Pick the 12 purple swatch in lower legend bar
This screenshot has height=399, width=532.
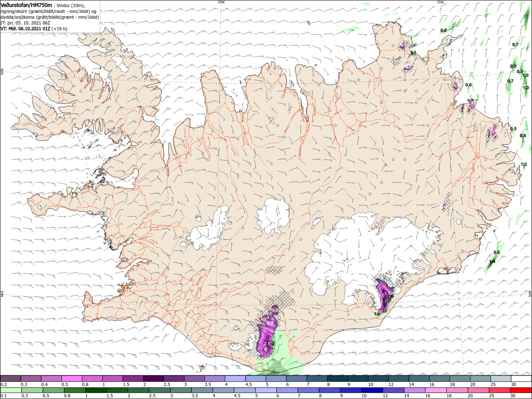click(393, 390)
